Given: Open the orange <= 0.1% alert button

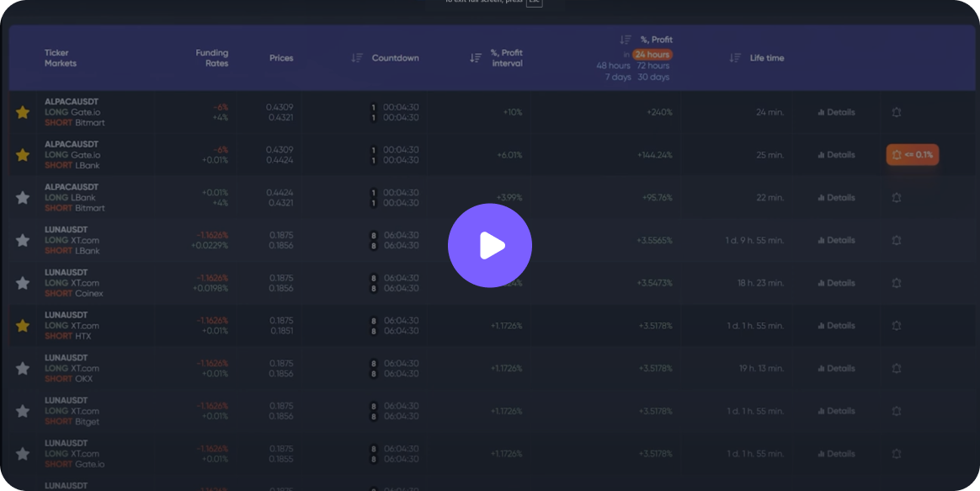Looking at the screenshot, I should [913, 155].
